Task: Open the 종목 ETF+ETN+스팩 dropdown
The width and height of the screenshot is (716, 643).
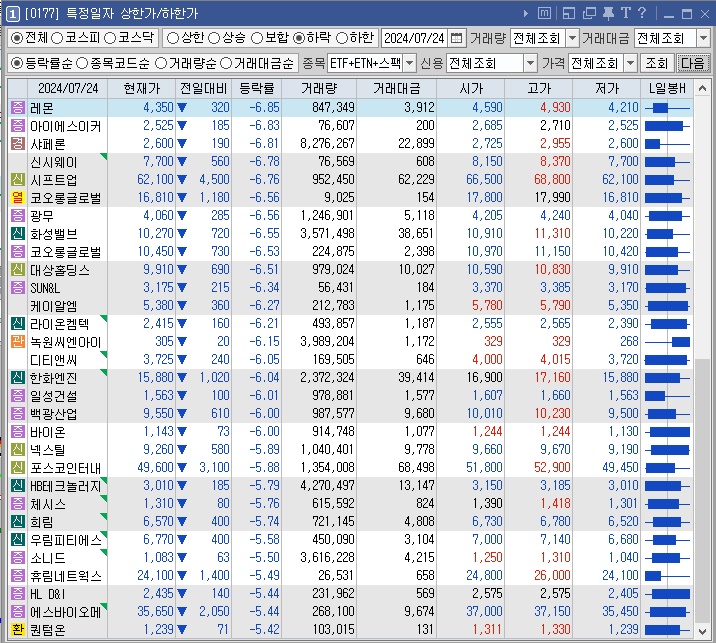Action: click(410, 63)
